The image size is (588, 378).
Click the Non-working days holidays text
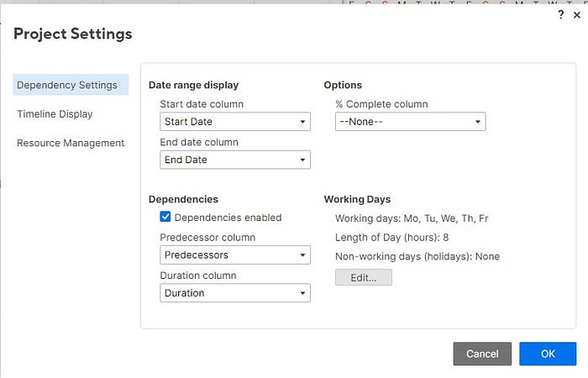(417, 256)
